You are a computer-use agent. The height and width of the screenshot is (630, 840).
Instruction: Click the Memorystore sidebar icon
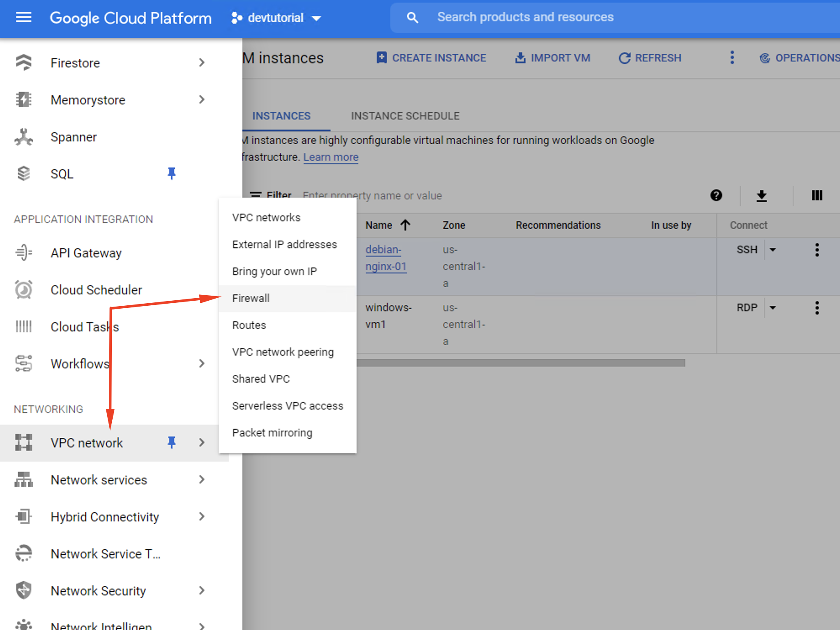point(24,100)
